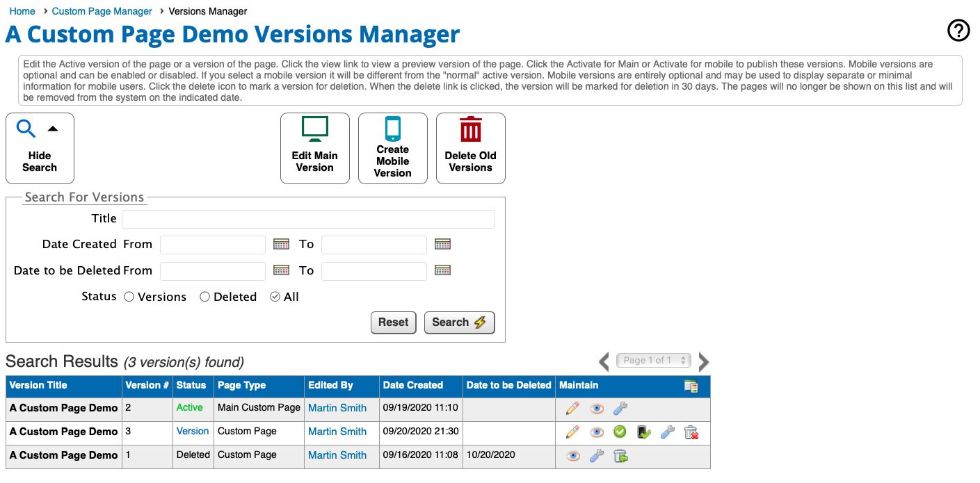Click eye preview icon for version 3
This screenshot has height=483, width=980.
click(597, 432)
